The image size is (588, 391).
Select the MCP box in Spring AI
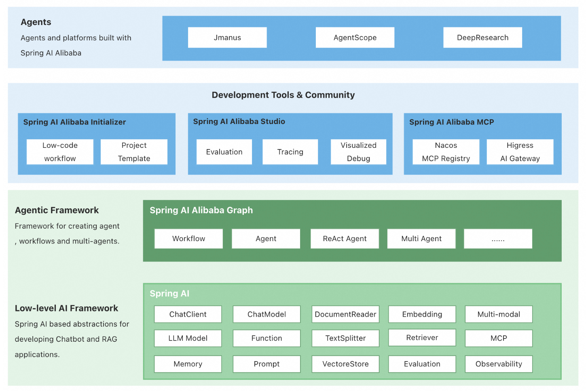click(x=499, y=338)
